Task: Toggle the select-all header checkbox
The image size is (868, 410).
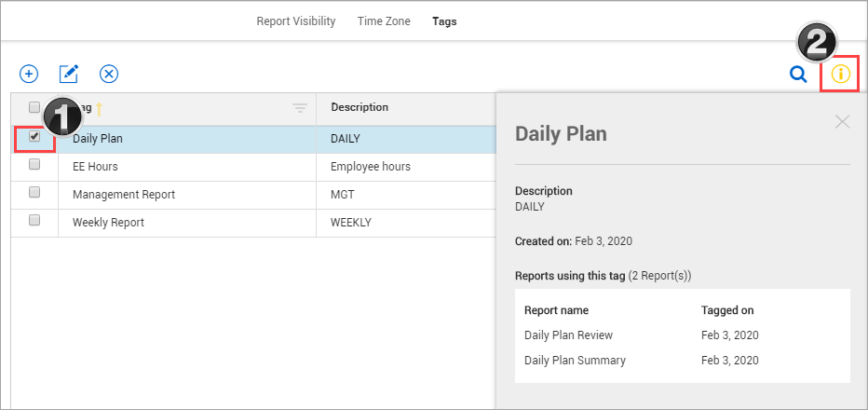Action: pyautogui.click(x=34, y=106)
